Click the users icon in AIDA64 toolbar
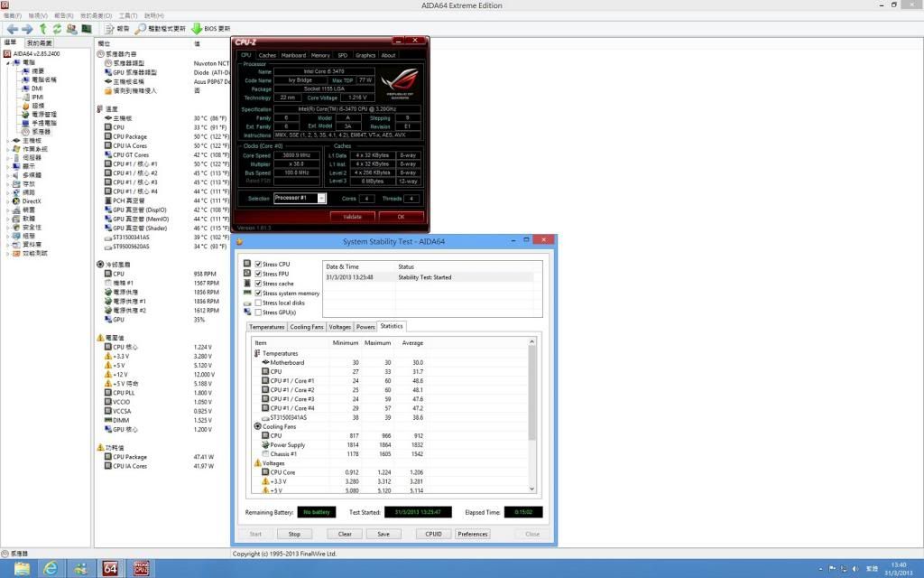Screen dimensions: 924x578 (x=72, y=28)
